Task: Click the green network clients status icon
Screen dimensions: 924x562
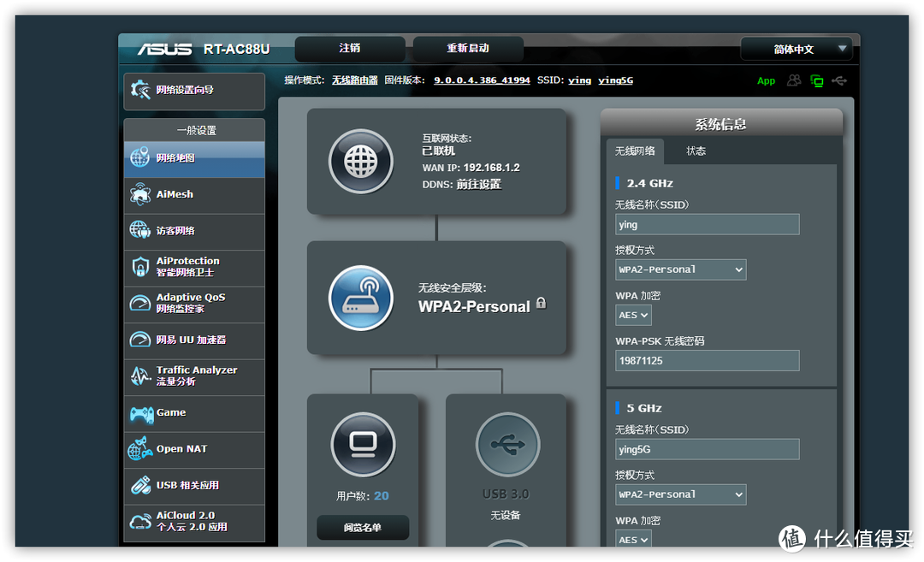Action: point(817,80)
